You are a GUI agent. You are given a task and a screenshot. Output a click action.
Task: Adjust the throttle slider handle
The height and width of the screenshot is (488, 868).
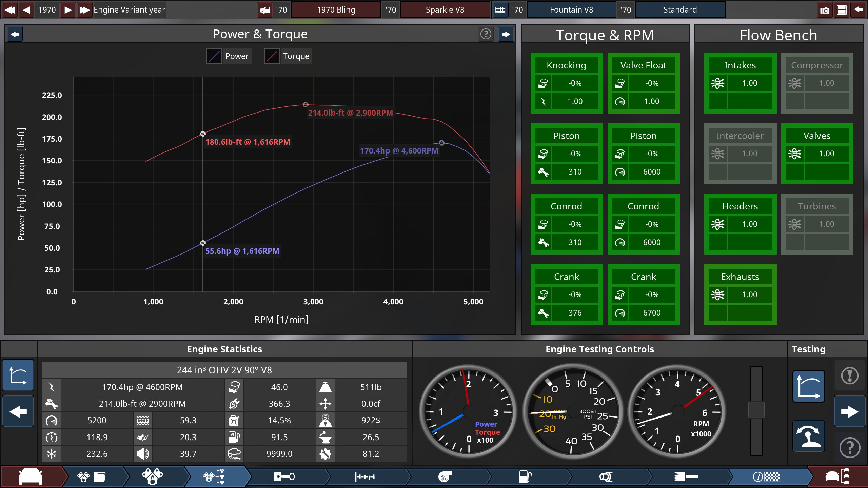point(756,410)
